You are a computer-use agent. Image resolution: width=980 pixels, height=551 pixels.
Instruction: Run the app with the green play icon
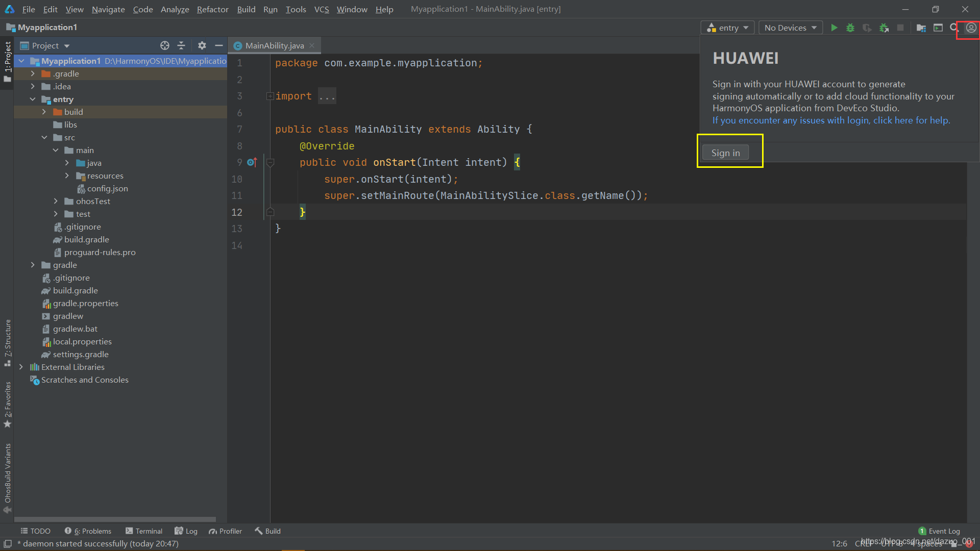tap(834, 28)
